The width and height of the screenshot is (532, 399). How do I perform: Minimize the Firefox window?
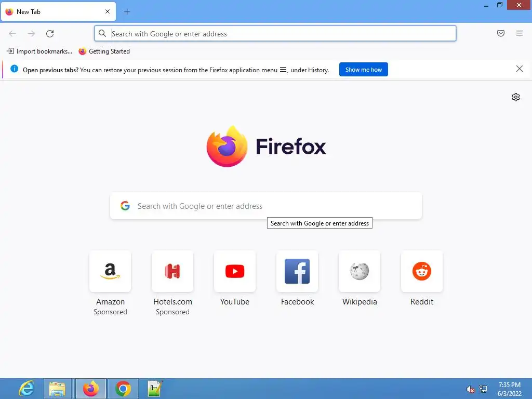(486, 5)
